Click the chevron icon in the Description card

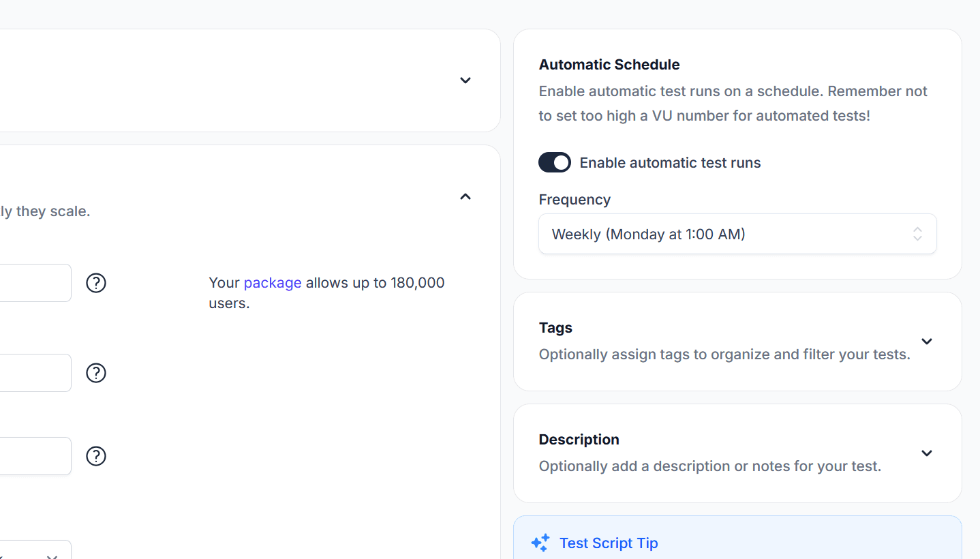(926, 453)
